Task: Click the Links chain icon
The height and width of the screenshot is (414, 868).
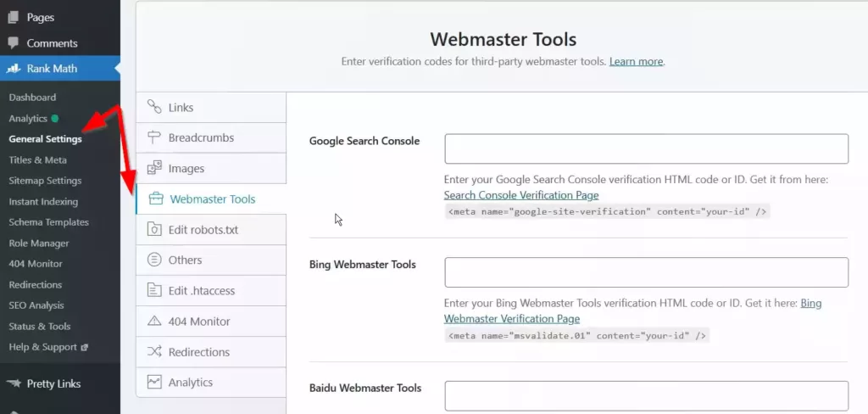Action: click(154, 107)
